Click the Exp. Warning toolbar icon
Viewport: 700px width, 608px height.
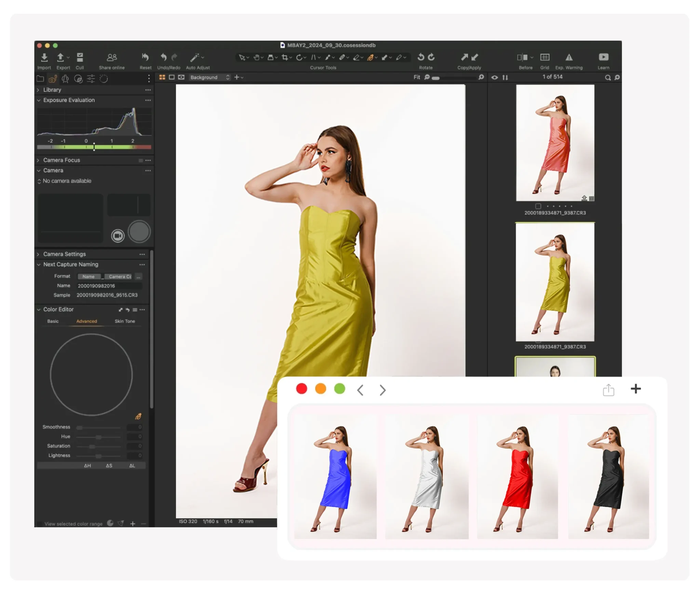pyautogui.click(x=568, y=57)
